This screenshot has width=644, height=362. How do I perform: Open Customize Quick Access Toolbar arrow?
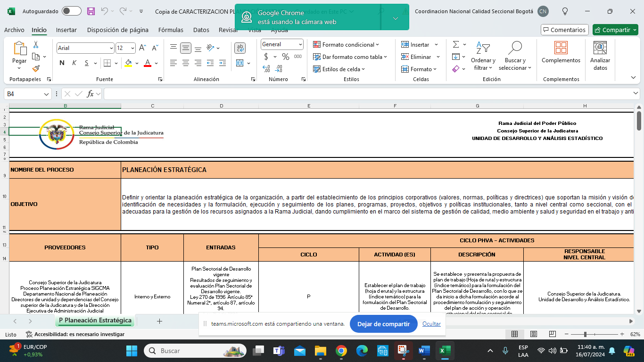141,11
